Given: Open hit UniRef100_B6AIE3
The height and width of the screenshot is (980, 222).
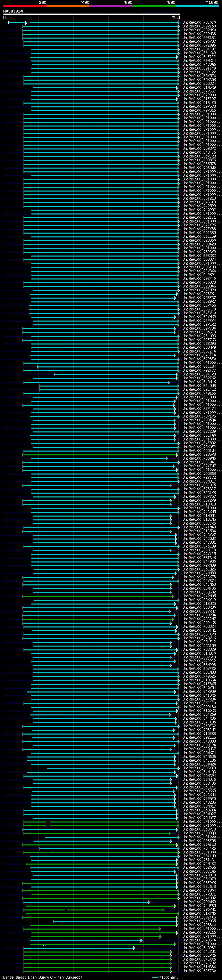Looking at the screenshot, I should (199, 844).
